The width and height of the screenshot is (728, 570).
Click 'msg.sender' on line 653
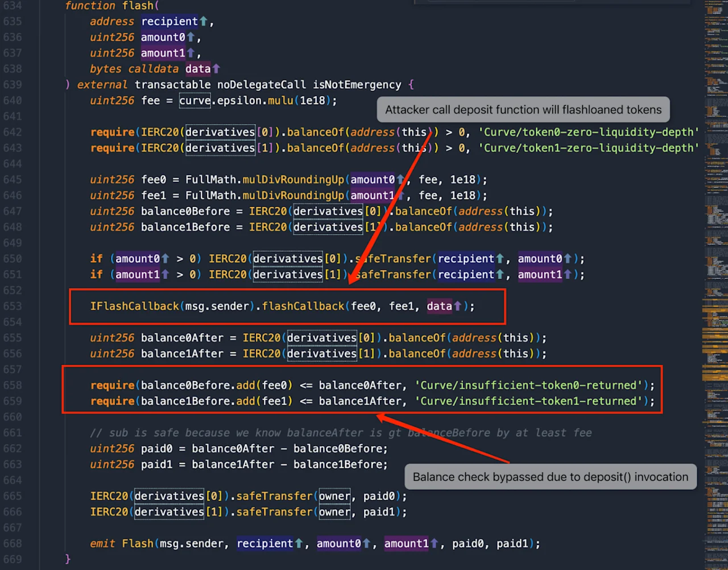click(x=217, y=306)
